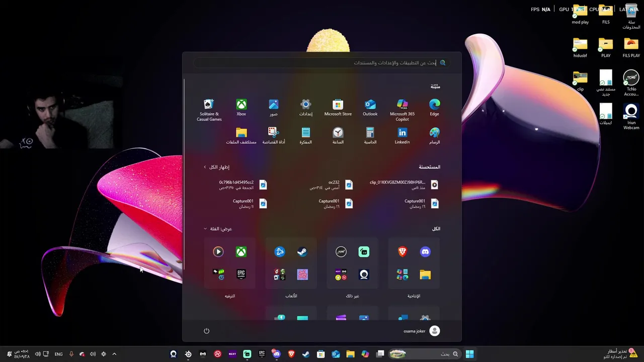Open NZXT CAM from the taskbar

pyautogui.click(x=232, y=354)
